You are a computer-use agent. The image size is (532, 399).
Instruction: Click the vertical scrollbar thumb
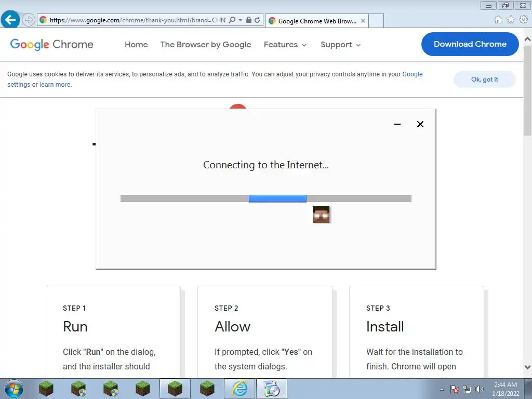[528, 91]
